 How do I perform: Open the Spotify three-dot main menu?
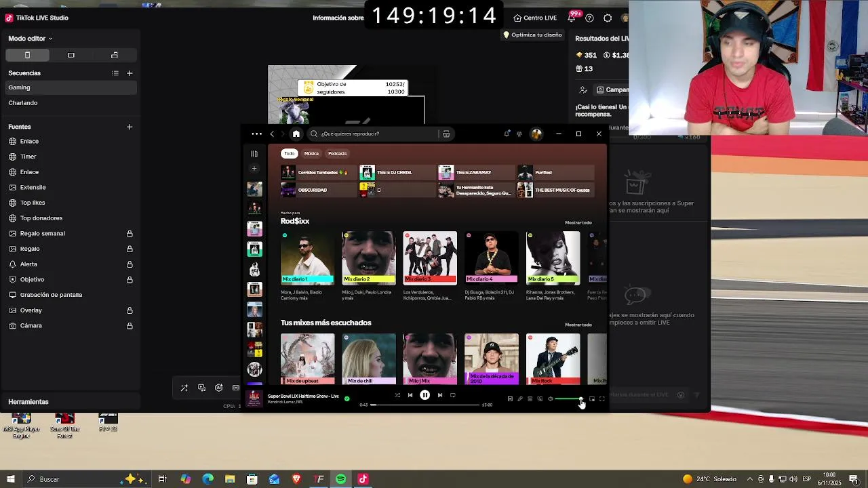coord(256,134)
